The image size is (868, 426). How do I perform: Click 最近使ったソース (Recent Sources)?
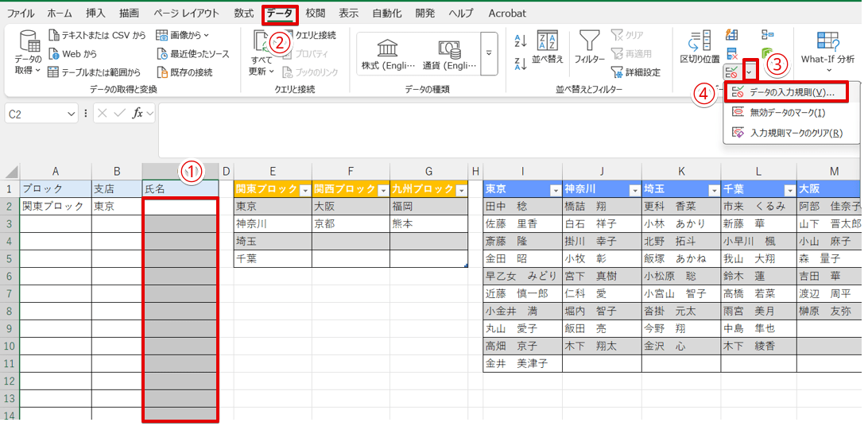pos(192,54)
